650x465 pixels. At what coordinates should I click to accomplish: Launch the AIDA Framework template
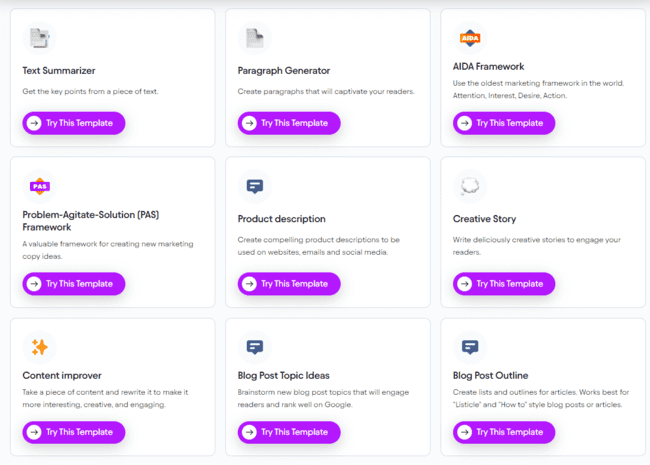pos(504,123)
